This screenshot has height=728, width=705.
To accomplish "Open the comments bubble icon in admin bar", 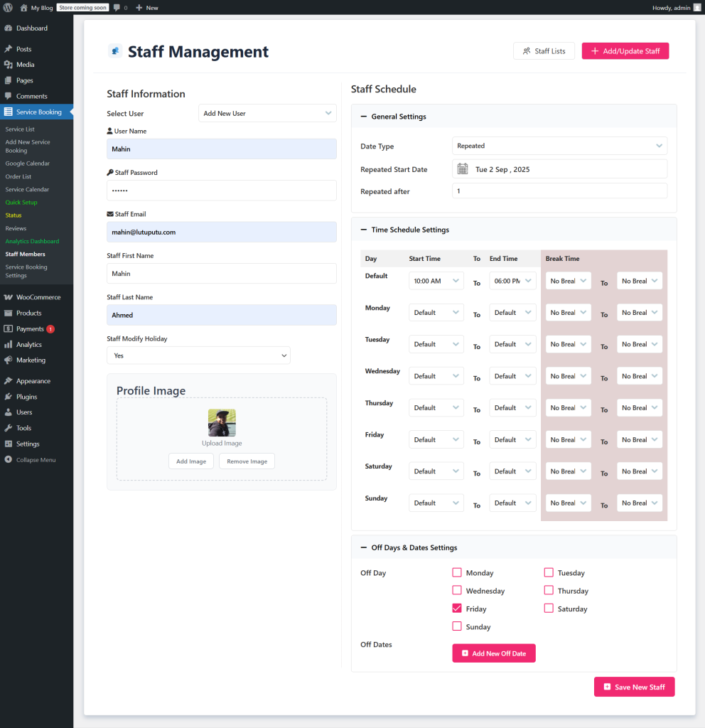I will click(x=117, y=8).
